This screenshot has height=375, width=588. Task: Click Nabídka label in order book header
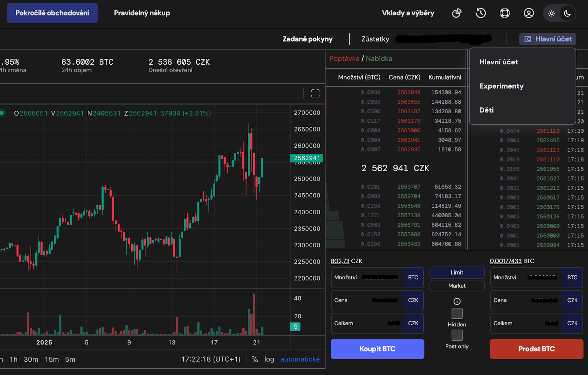pos(379,58)
